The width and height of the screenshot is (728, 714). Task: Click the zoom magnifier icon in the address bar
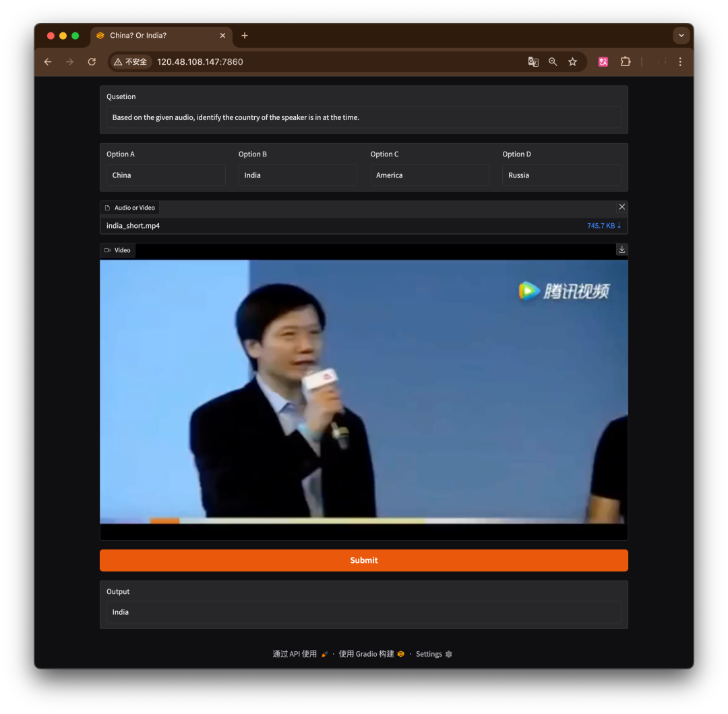(x=553, y=62)
